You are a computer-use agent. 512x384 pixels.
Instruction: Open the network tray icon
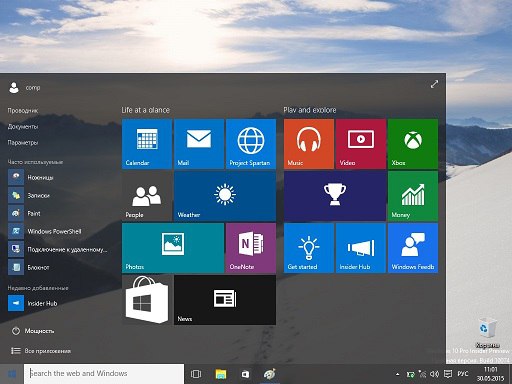tap(422, 374)
